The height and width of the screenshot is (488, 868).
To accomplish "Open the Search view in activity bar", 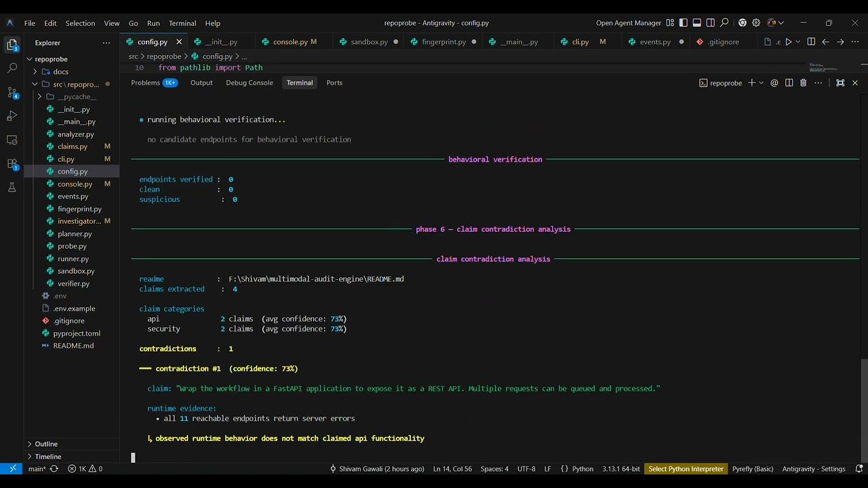I will (12, 68).
